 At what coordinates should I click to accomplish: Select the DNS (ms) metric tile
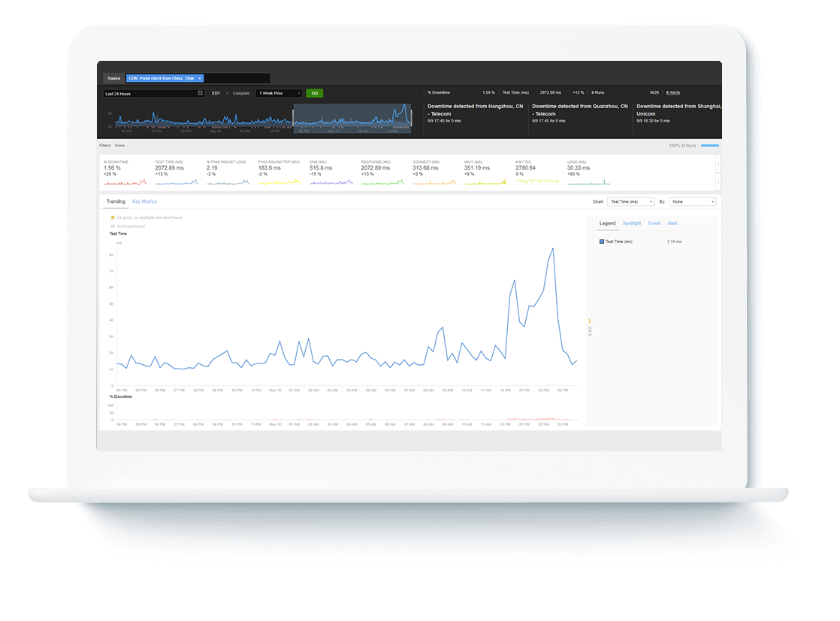pos(331,173)
